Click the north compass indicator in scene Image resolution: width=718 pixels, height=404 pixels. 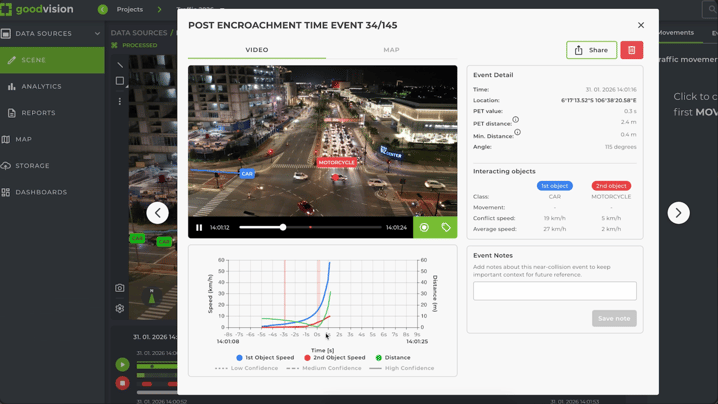(152, 296)
